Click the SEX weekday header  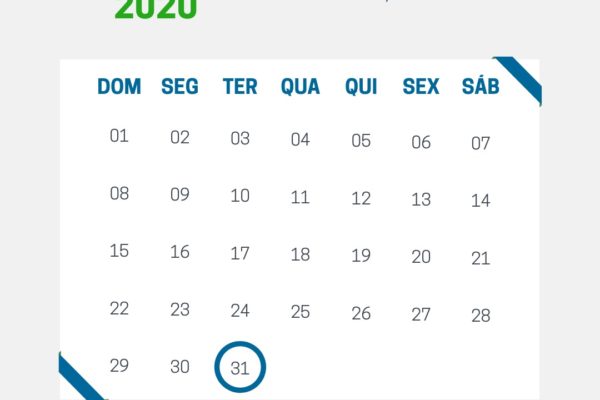[x=421, y=86]
